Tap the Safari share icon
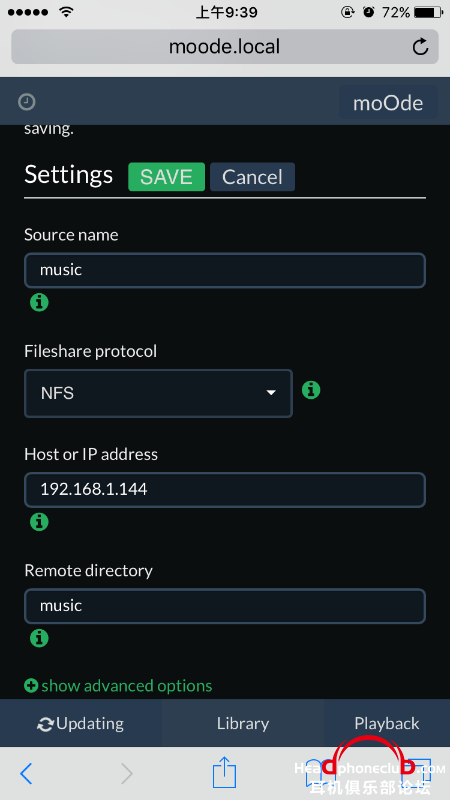Screen dimensions: 450x800 (224, 772)
